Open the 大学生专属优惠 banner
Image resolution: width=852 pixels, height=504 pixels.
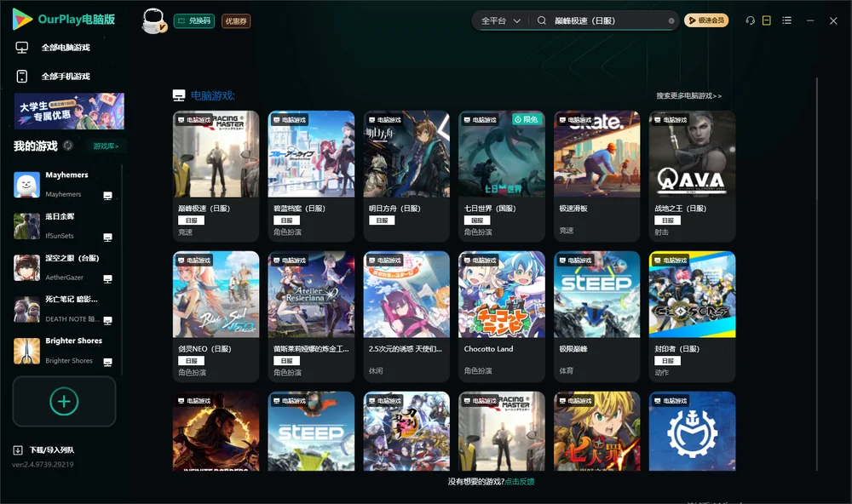69,112
